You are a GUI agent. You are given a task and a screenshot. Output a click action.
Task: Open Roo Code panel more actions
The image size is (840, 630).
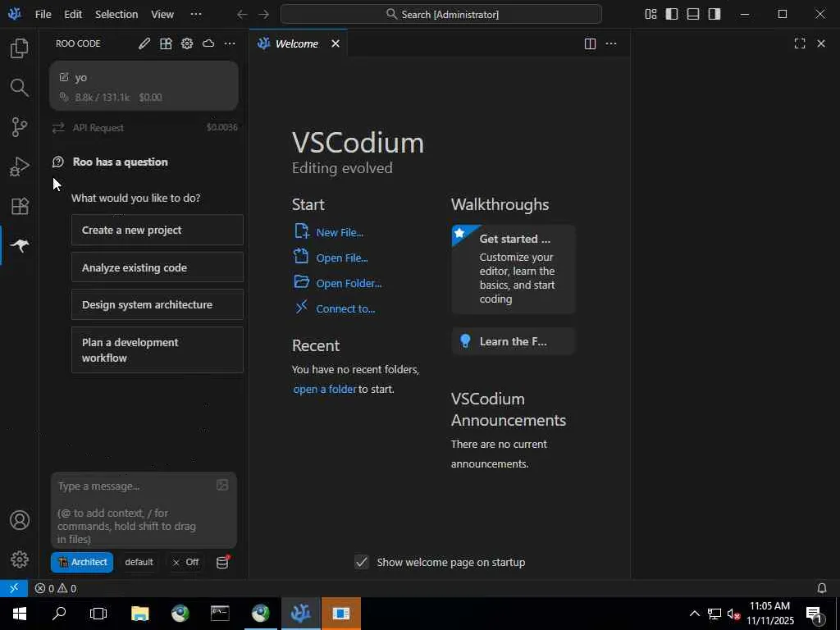click(x=230, y=43)
